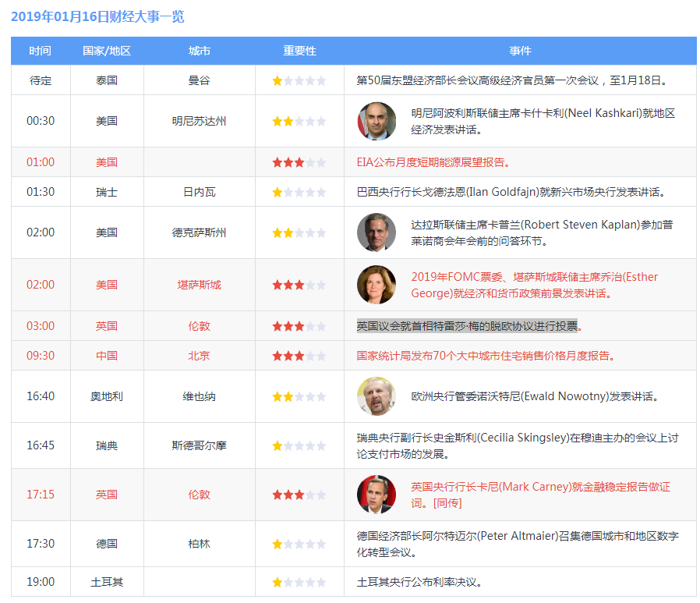700x603 pixels.
Task: Click the 国家统计局70个大中城市 event text
Action: coord(486,356)
